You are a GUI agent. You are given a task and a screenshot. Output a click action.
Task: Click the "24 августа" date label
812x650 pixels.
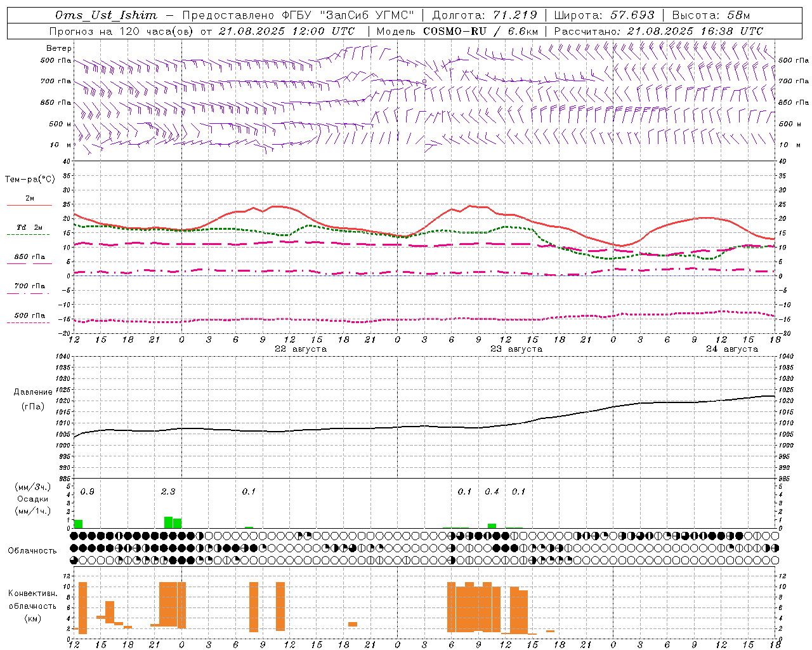732,349
